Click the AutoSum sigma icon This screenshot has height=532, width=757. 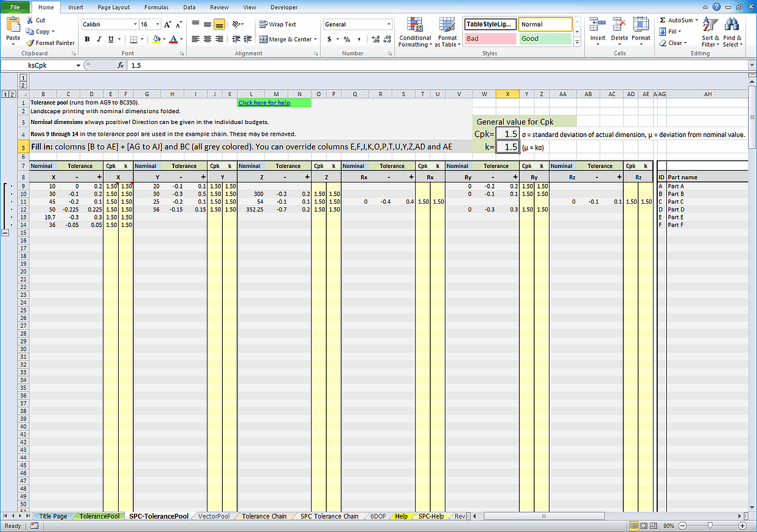[662, 20]
